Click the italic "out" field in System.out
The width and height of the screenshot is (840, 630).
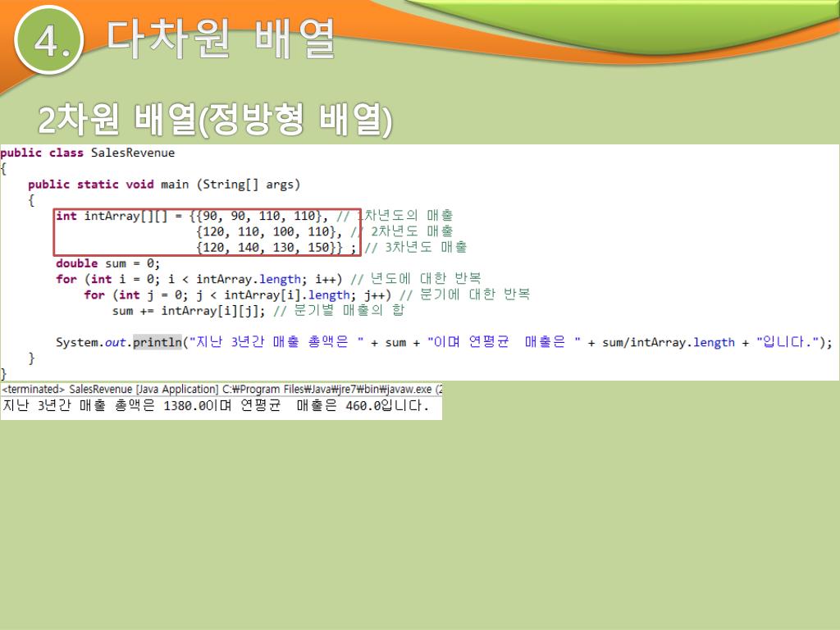click(x=115, y=342)
